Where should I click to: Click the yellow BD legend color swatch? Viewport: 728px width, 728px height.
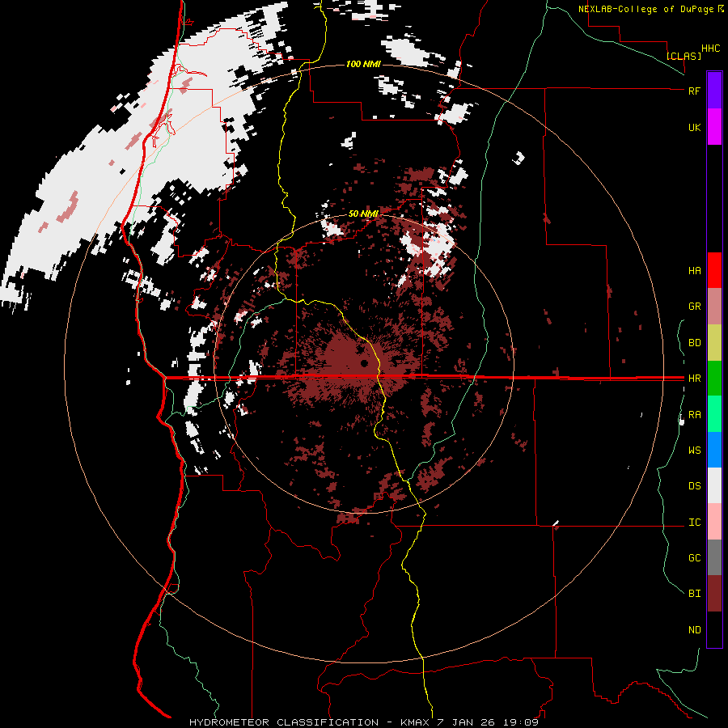714,342
